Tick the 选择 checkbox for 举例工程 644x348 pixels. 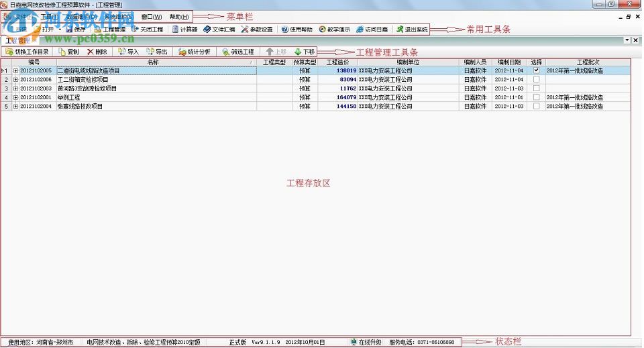coord(536,97)
